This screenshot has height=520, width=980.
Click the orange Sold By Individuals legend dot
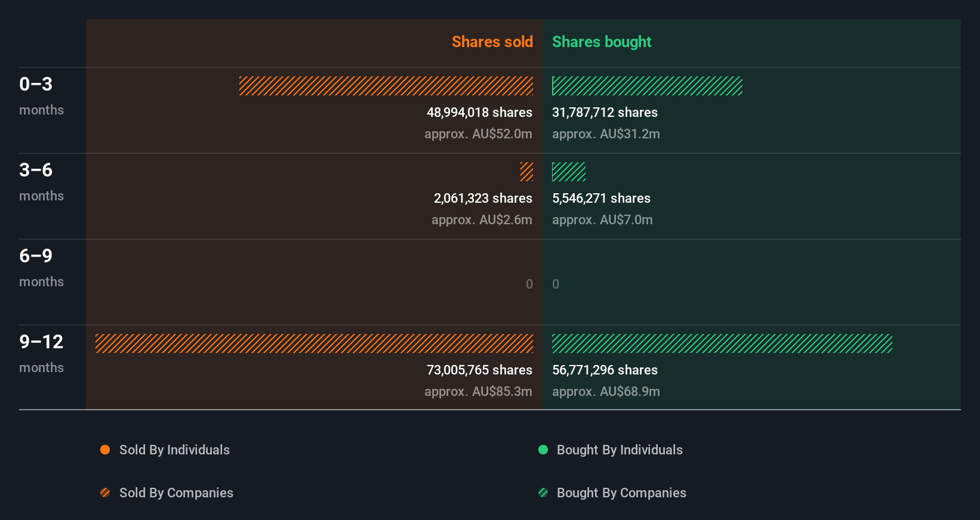click(x=105, y=450)
